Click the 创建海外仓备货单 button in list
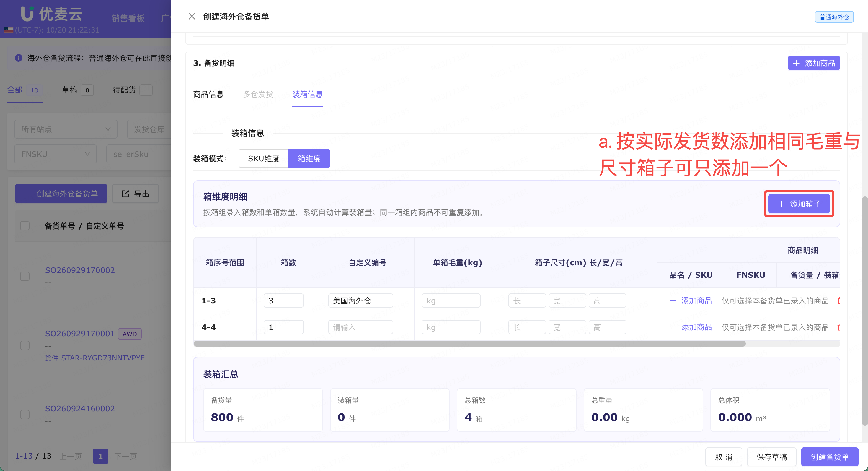Viewport: 868px width, 471px height. point(61,194)
